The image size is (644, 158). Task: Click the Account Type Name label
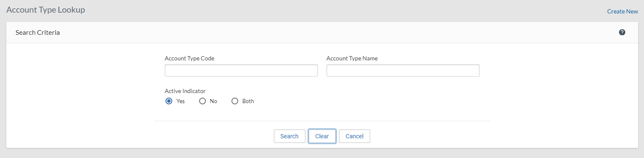click(352, 58)
